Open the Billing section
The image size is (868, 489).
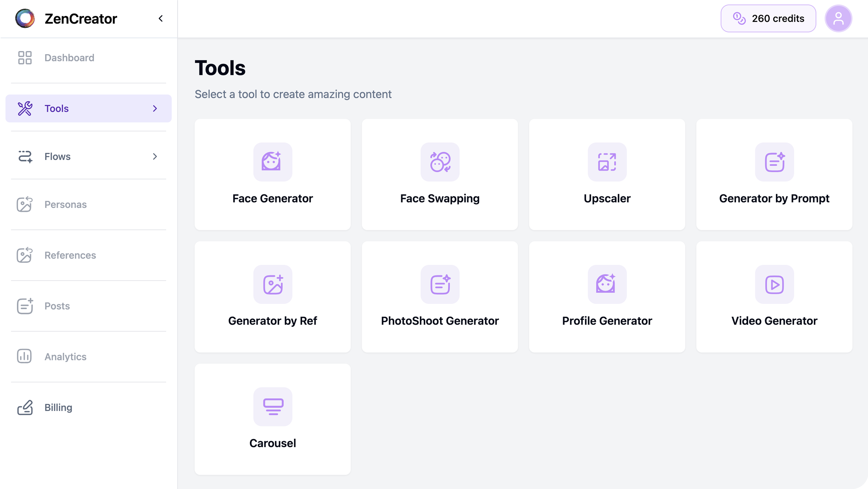(x=58, y=407)
